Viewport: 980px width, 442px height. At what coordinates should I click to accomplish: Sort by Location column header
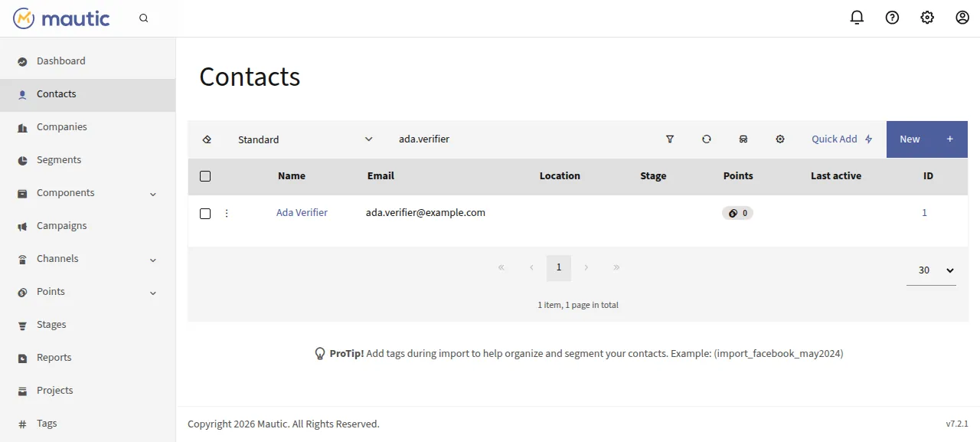[x=560, y=176]
